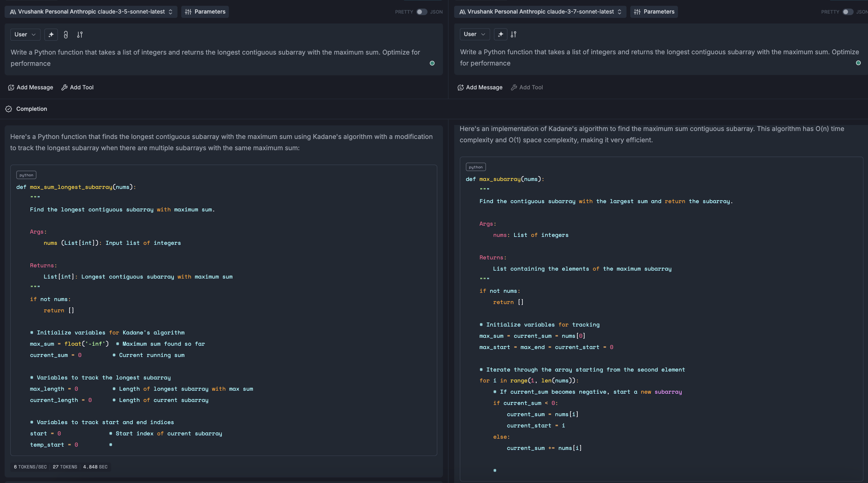Expand the User role dropdown in left pane
Image resolution: width=868 pixels, height=483 pixels.
25,34
